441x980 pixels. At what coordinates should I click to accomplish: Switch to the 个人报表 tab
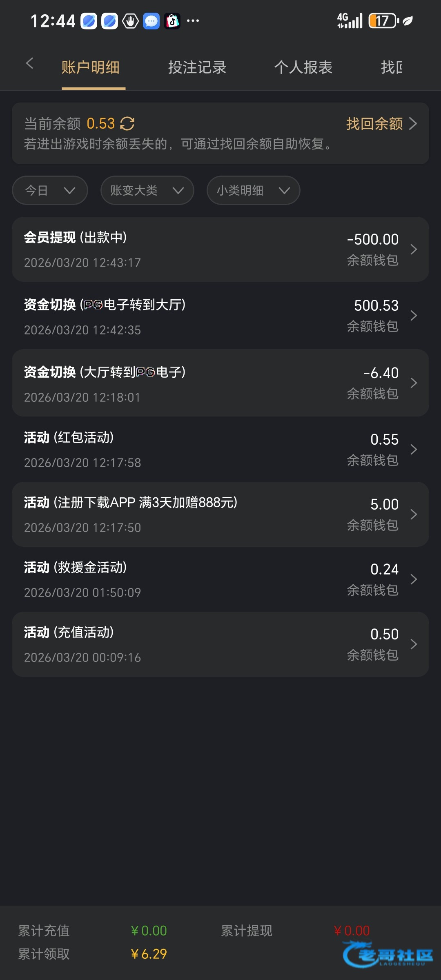point(303,67)
